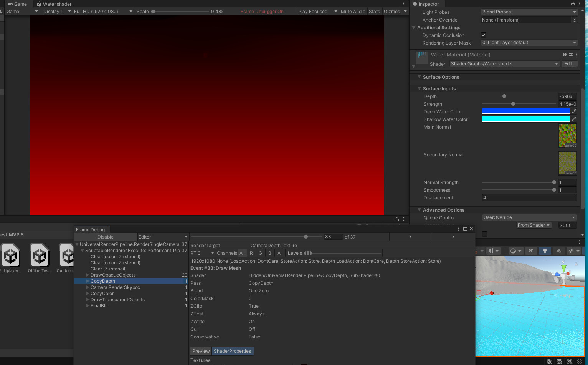Select the Water shader scene tab
Screen dimensions: 588x365
coord(54,4)
